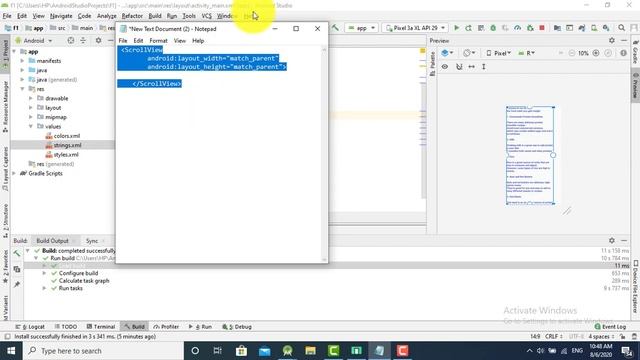Open orientation dropdown in preview

(469, 53)
